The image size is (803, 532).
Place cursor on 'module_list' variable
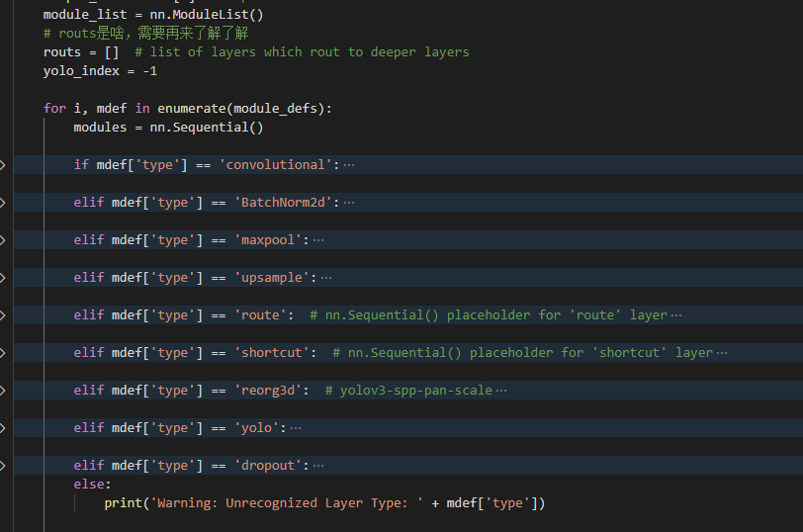click(x=85, y=15)
